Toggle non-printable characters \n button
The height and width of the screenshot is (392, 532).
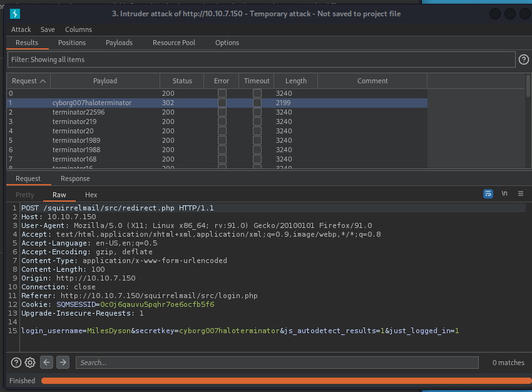[504, 194]
